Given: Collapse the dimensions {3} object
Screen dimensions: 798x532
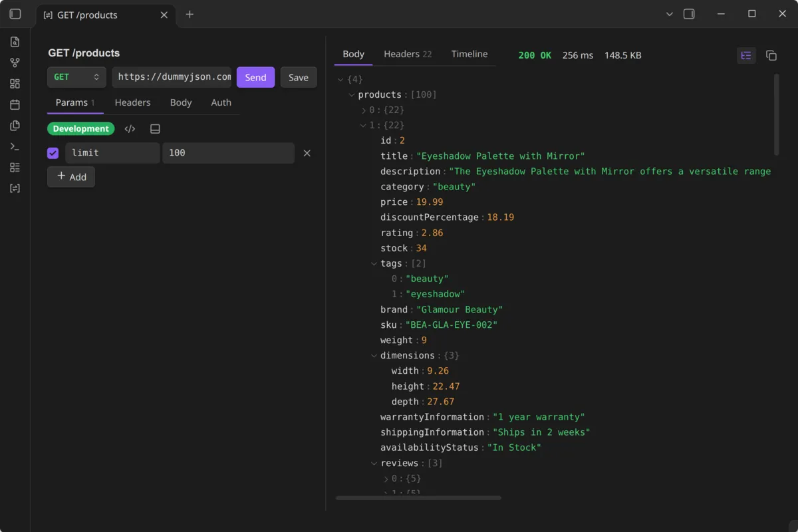Looking at the screenshot, I should coord(374,356).
